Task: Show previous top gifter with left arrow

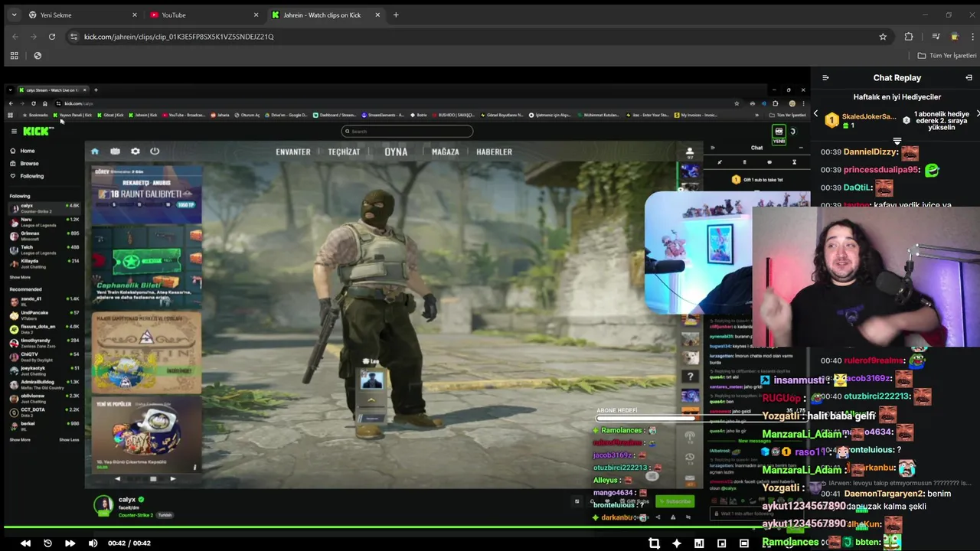Action: pos(815,114)
